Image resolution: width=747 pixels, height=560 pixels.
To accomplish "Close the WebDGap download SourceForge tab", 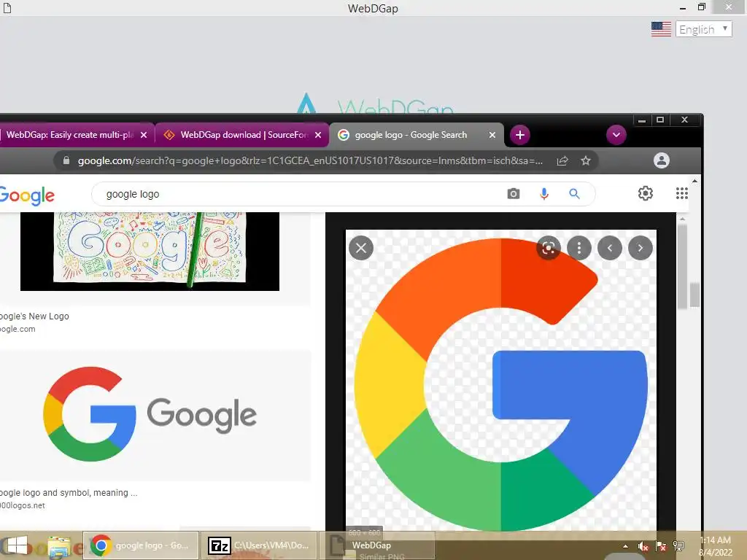I will (318, 135).
